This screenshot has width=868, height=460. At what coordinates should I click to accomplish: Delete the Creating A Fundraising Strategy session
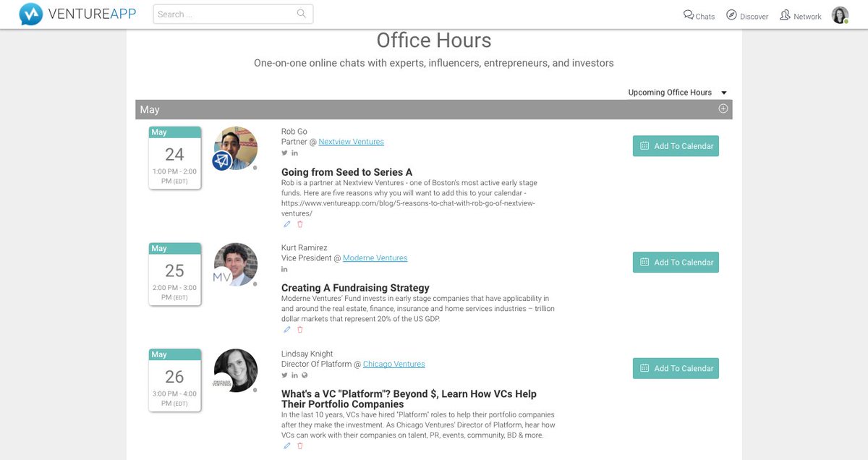tap(300, 330)
